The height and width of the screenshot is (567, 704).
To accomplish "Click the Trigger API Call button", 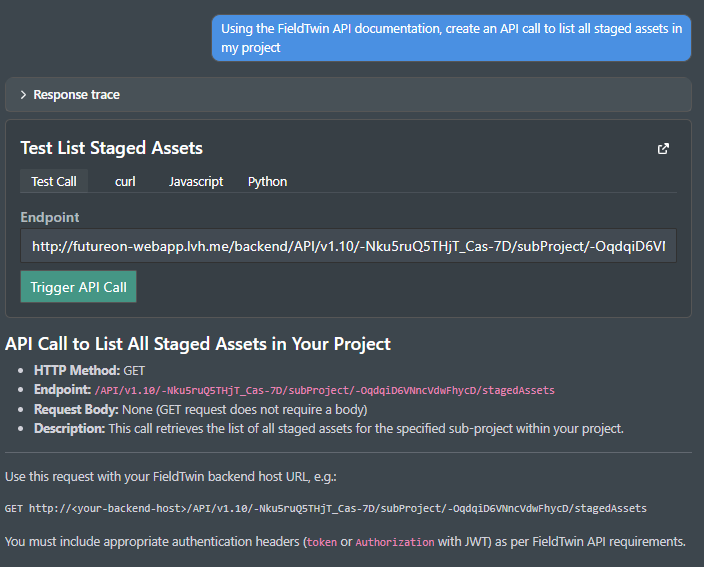I will point(79,287).
